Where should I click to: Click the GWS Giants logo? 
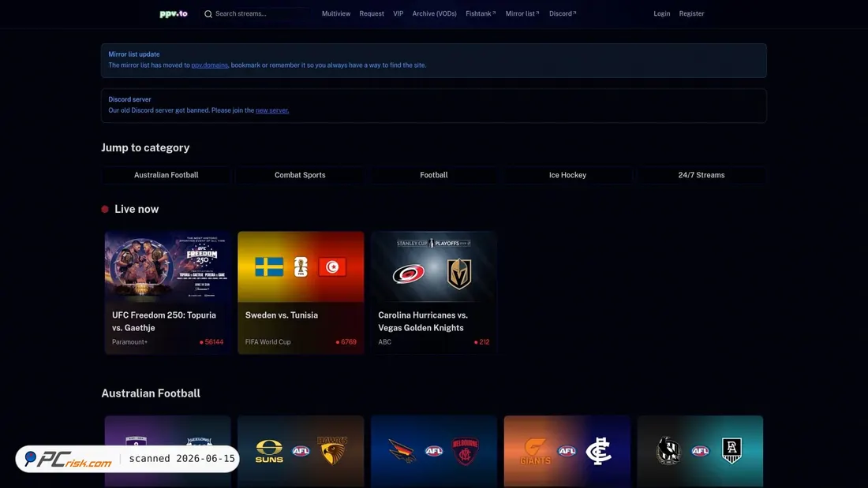point(535,451)
